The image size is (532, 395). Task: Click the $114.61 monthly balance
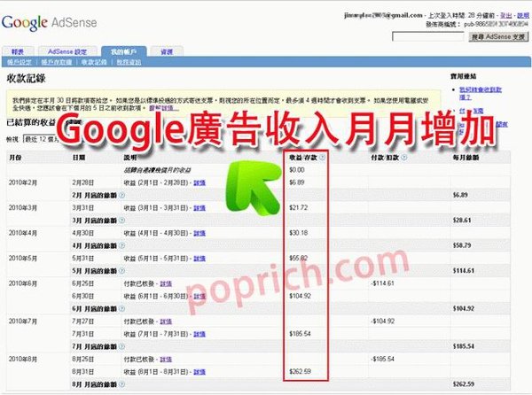pos(464,271)
